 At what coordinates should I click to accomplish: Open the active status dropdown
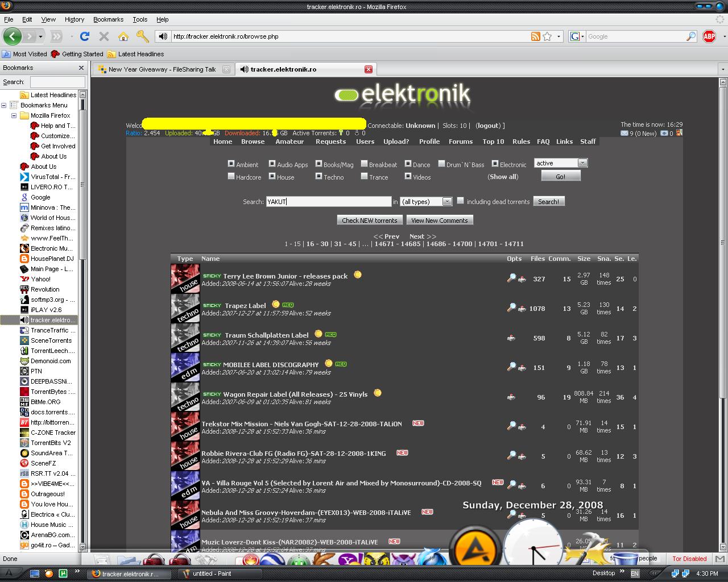pos(561,163)
